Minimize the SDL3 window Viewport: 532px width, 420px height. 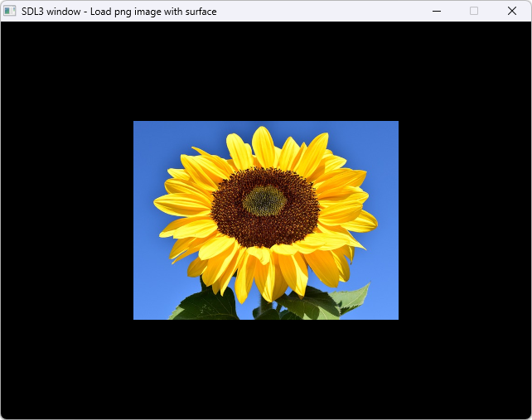click(x=437, y=12)
